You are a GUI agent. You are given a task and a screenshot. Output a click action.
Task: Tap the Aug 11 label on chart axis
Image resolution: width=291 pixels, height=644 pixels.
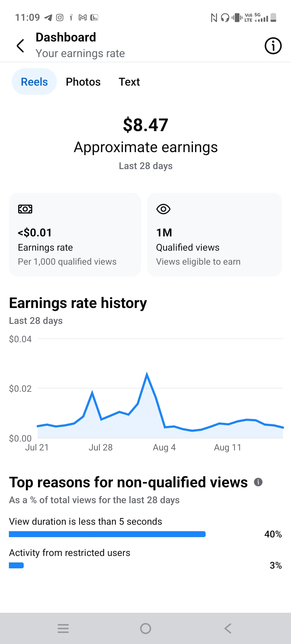click(x=228, y=447)
